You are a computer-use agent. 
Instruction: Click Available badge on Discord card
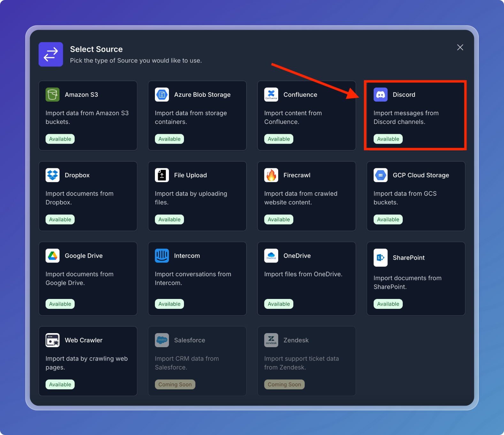[388, 139]
